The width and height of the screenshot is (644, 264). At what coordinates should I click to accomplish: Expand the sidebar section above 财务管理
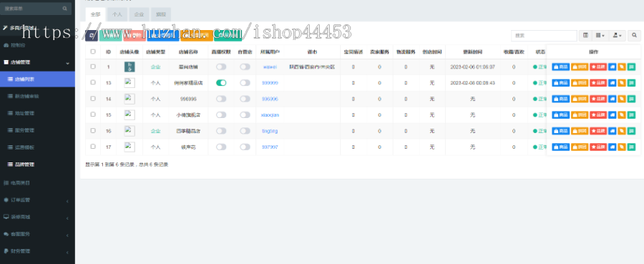tap(37, 234)
